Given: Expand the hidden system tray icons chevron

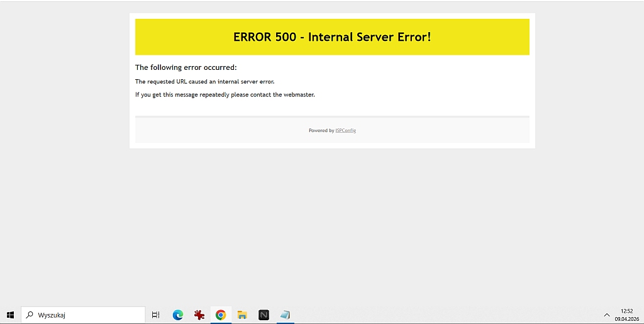Looking at the screenshot, I should coord(607,315).
